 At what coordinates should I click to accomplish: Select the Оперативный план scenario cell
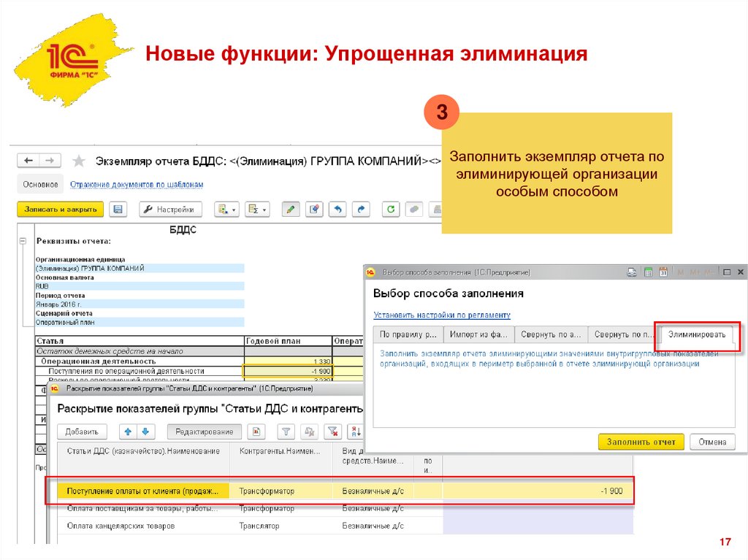(140, 323)
